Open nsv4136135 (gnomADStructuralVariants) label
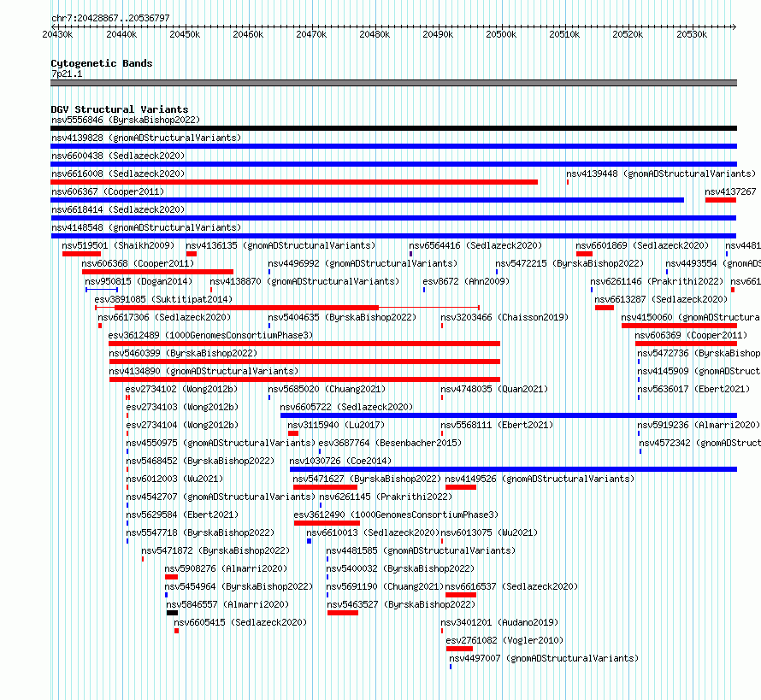 point(280,245)
